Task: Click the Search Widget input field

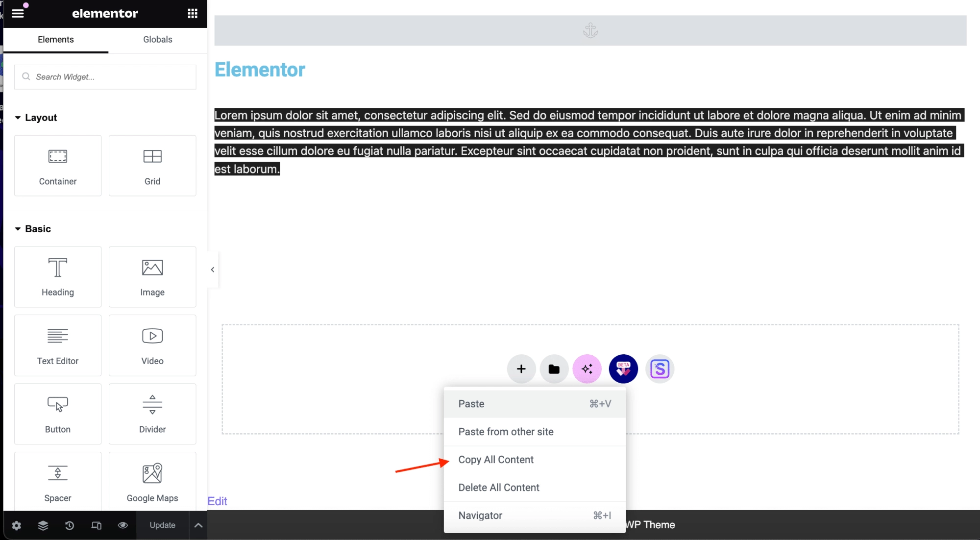Action: [x=105, y=76]
